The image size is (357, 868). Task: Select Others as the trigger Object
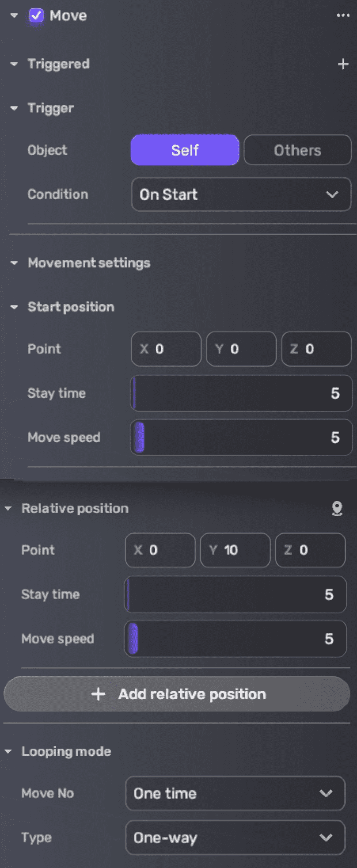[297, 150]
